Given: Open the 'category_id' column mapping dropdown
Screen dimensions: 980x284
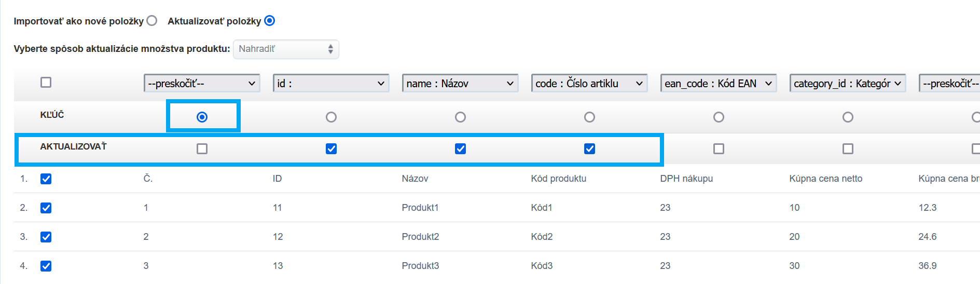Looking at the screenshot, I should pyautogui.click(x=848, y=83).
